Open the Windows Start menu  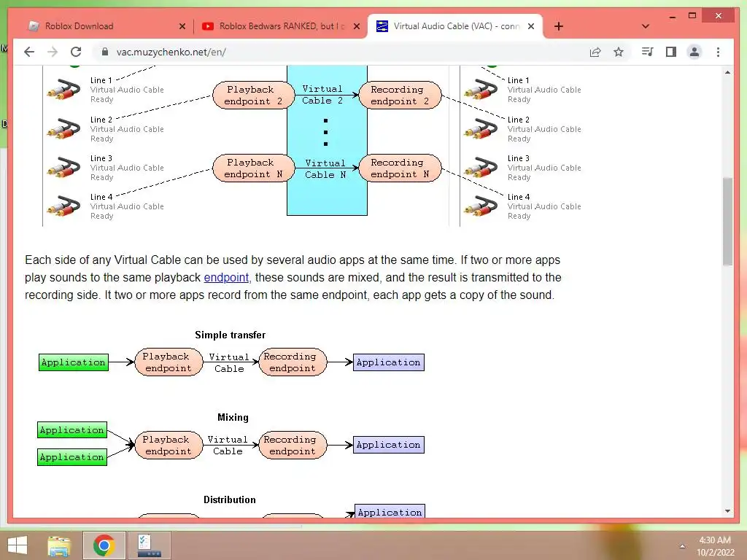click(18, 545)
